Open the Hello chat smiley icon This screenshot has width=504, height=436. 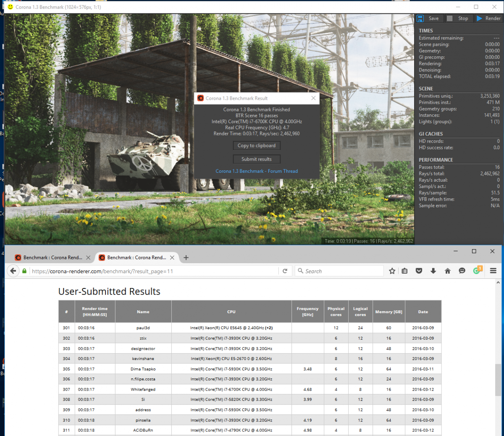(x=462, y=271)
